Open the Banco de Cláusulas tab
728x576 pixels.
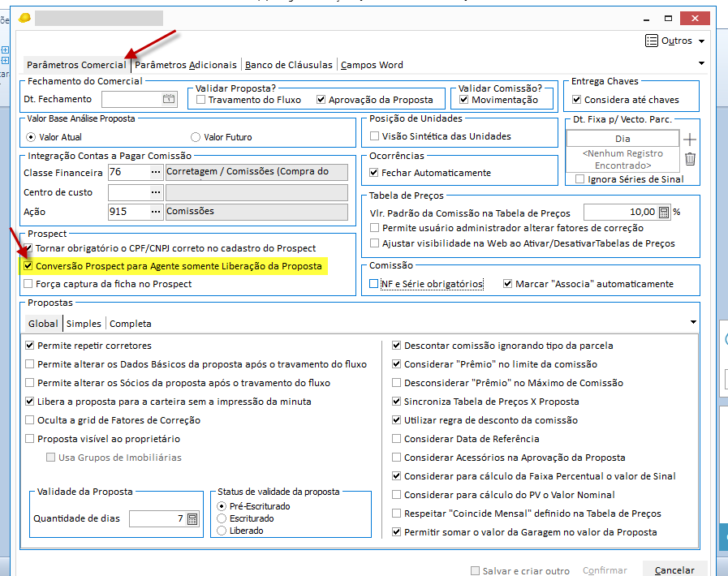(x=288, y=65)
